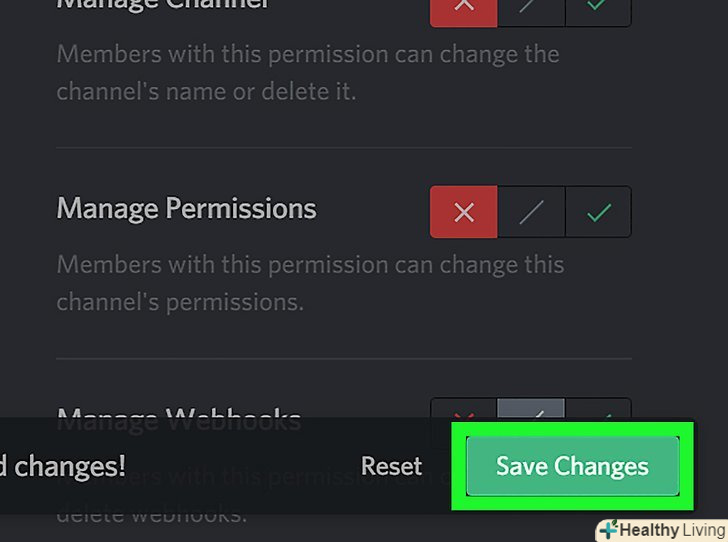Set Manage Channel to neutral slash
This screenshot has height=542, width=728.
tap(531, 8)
